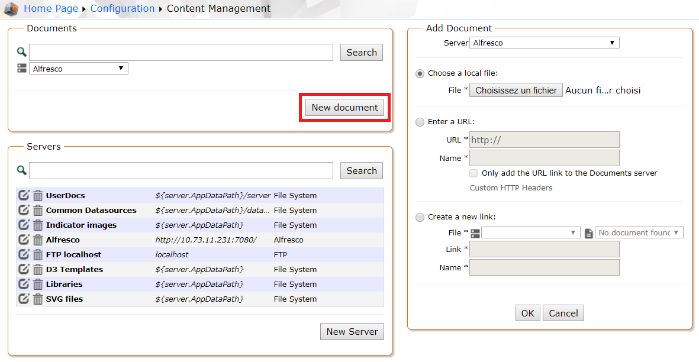Click the Documents search magnifier icon
699x362 pixels.
pyautogui.click(x=21, y=52)
